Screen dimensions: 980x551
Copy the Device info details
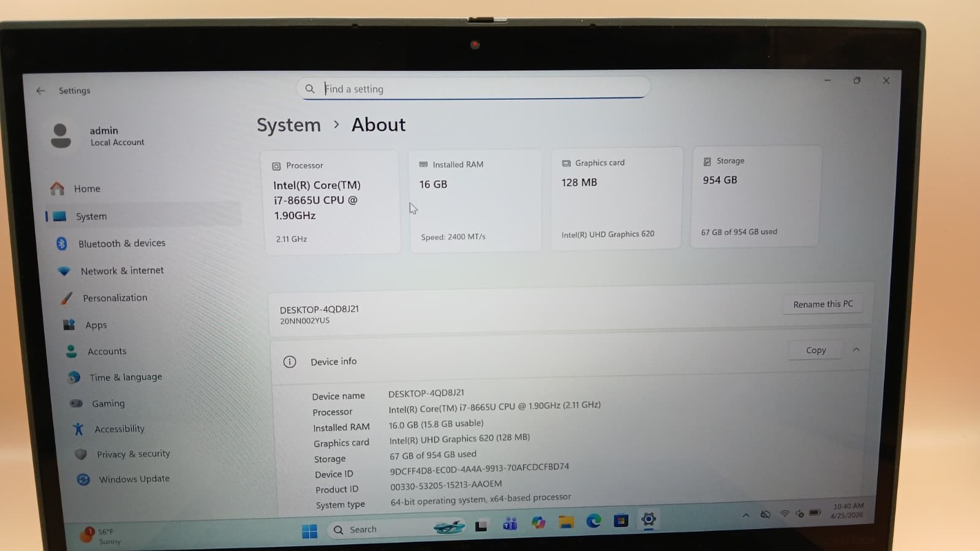816,350
